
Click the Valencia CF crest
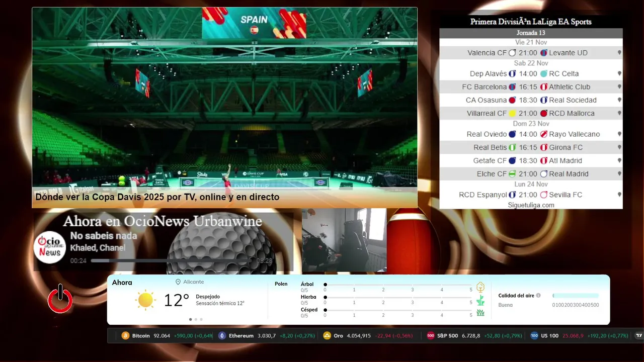coord(512,53)
